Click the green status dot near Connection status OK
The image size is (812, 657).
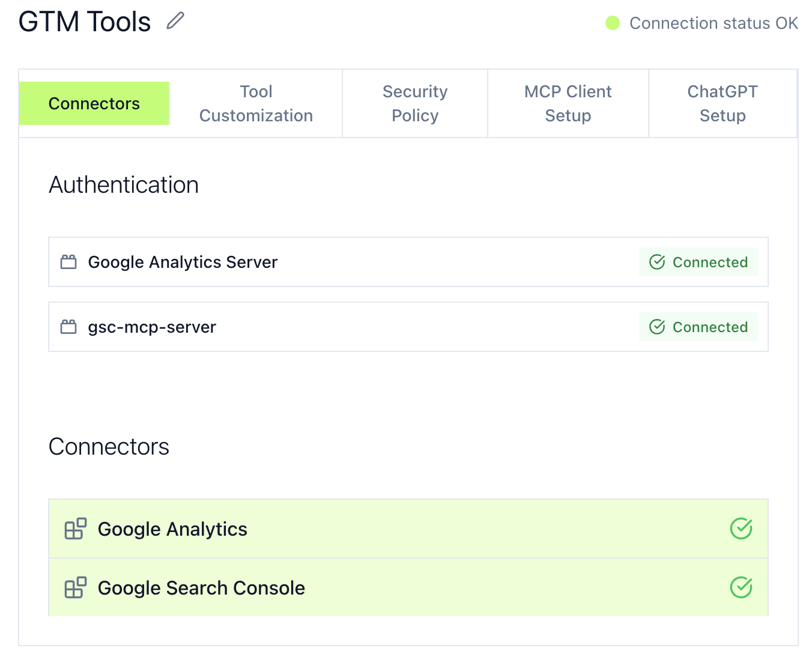point(612,23)
